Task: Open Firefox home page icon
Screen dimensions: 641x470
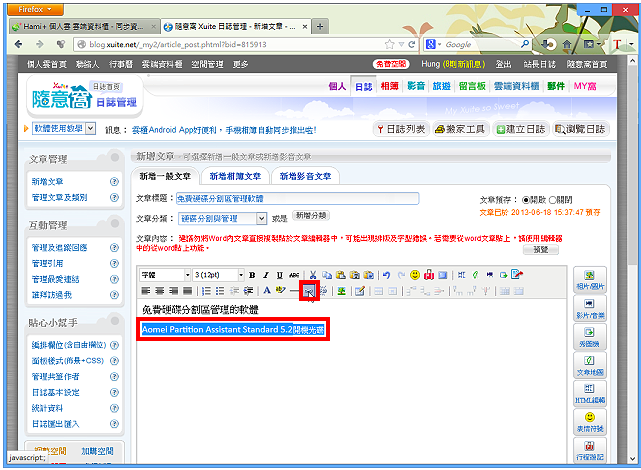Action: point(567,44)
